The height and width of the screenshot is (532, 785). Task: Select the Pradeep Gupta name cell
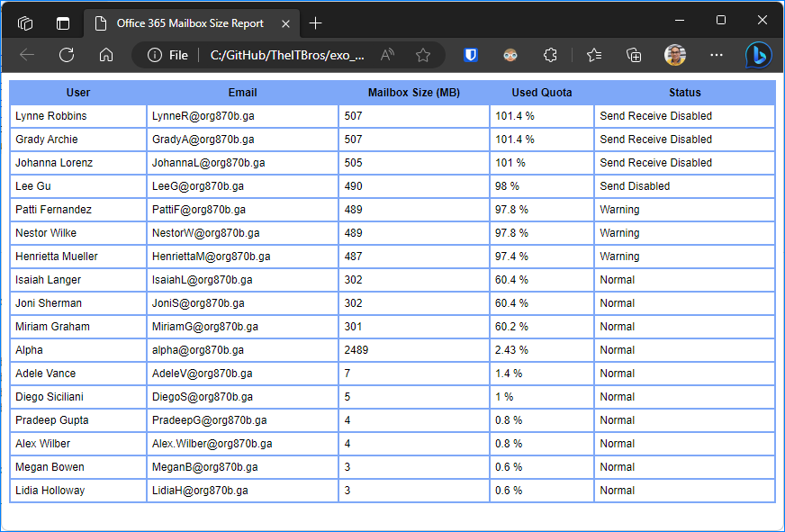pyautogui.click(x=78, y=420)
